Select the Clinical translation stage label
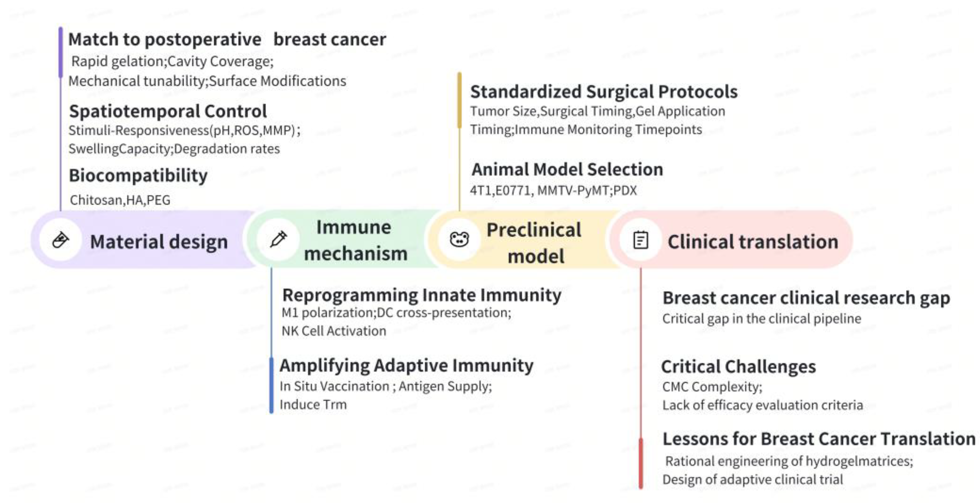This screenshot has height=503, width=980. coord(753,242)
